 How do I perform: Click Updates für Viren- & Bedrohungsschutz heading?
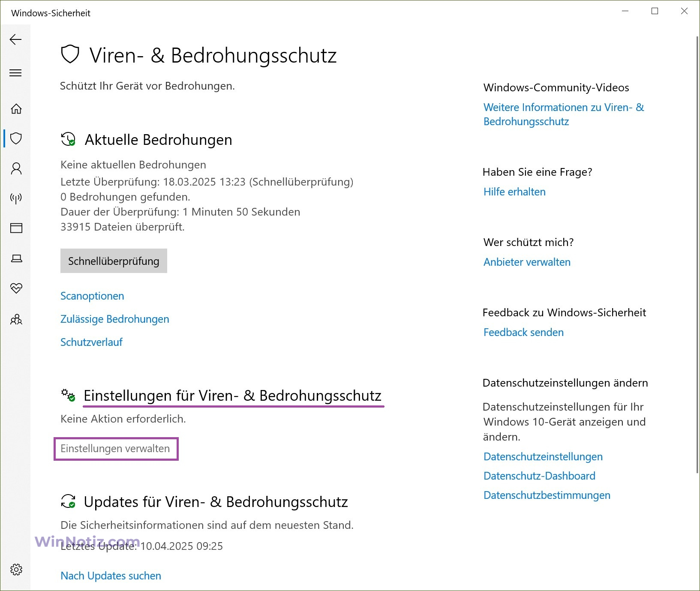coord(216,502)
